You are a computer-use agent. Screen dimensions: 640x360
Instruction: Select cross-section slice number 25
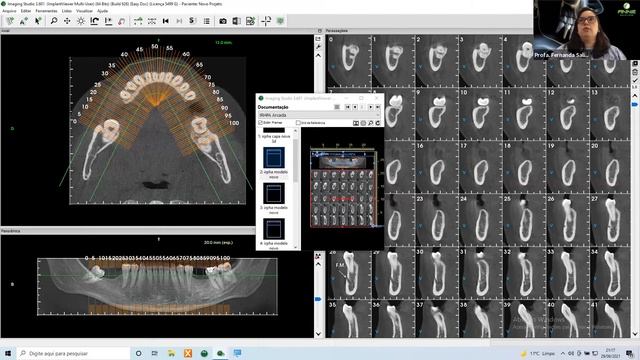click(524, 220)
